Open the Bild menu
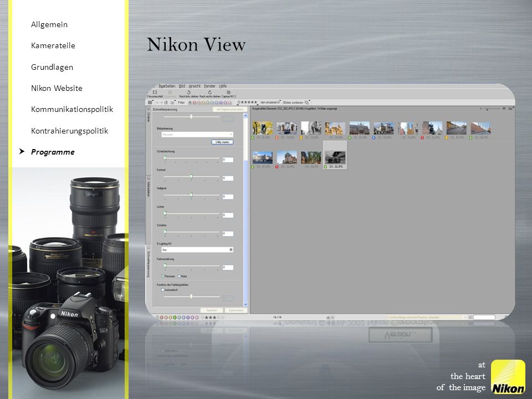 tap(182, 86)
